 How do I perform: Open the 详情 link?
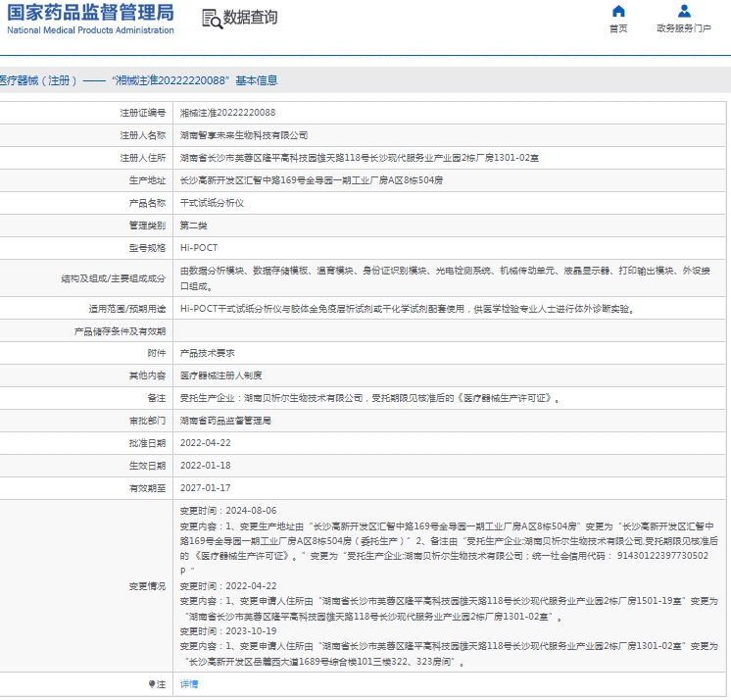(189, 684)
